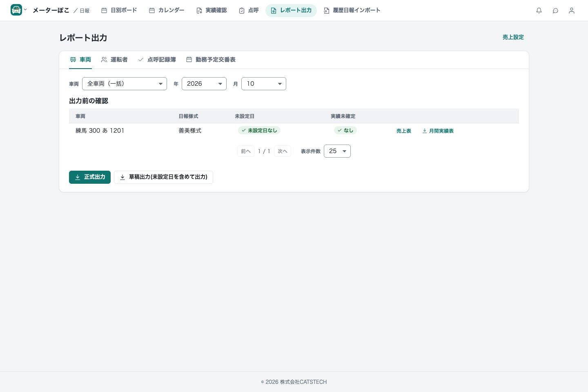Image resolution: width=588 pixels, height=392 pixels.
Task: Download 月間実績表 for 練馬 300 あ 1201
Action: point(438,131)
